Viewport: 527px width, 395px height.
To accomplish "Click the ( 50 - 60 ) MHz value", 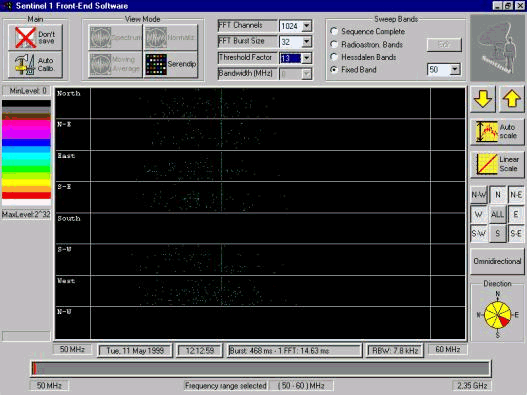I will [x=301, y=386].
